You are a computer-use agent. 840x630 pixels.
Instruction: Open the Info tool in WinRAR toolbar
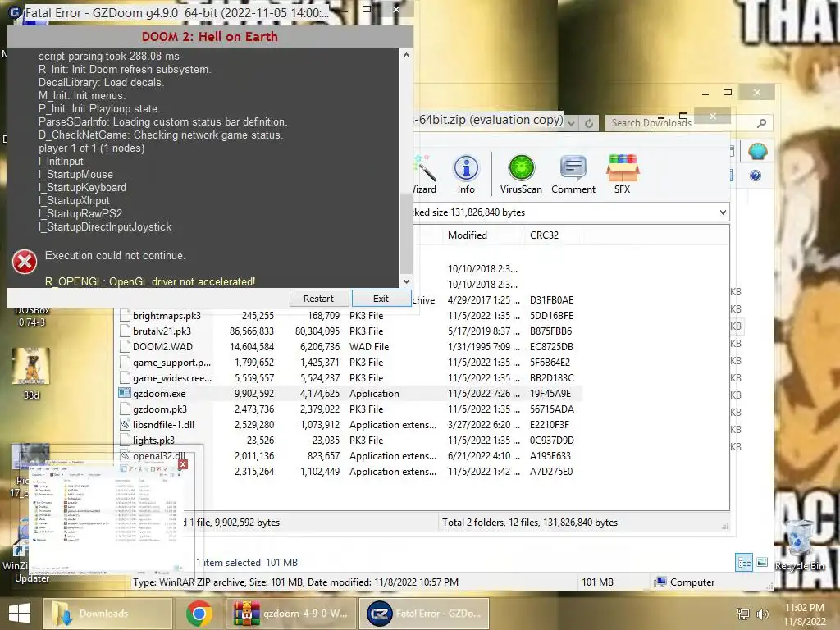pos(466,175)
